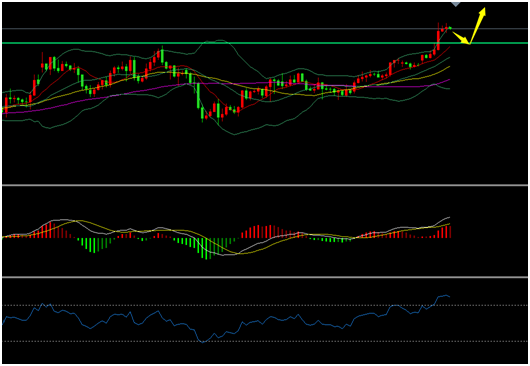Select the lower Bollinger band at its lowest trough
Viewport: 530px width, 366px height.
pos(235,134)
